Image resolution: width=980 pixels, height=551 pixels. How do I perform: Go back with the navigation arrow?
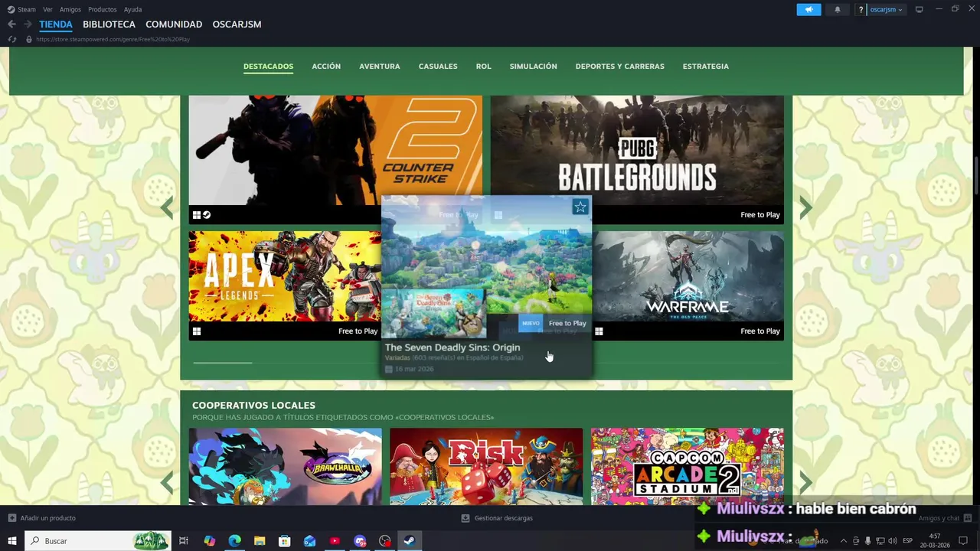tap(11, 24)
